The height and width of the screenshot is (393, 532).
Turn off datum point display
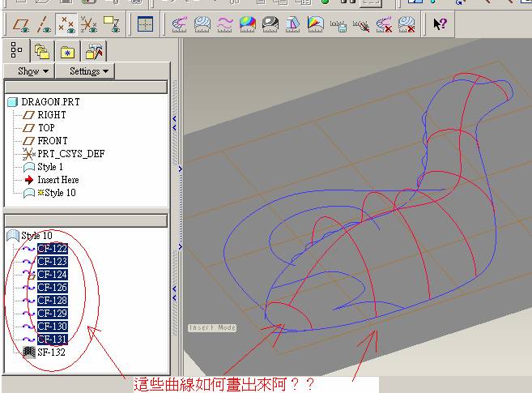pyautogui.click(x=66, y=24)
